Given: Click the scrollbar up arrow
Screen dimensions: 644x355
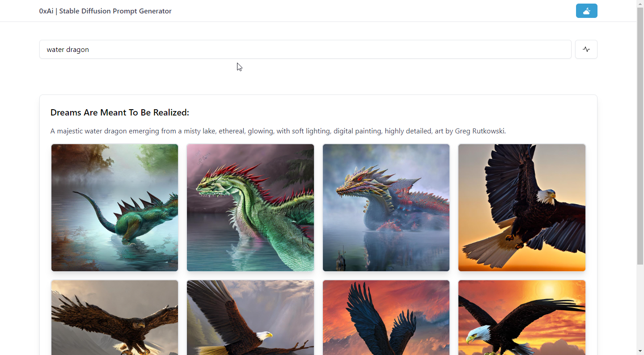Looking at the screenshot, I should coord(640,4).
